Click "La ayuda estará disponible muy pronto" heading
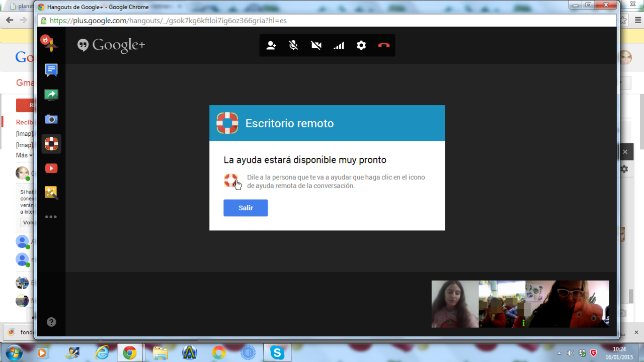 305,160
